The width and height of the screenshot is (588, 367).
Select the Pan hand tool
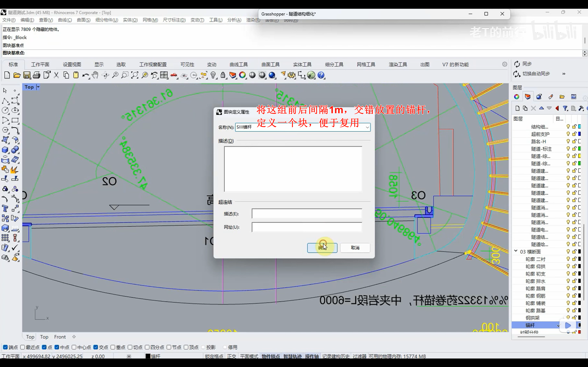click(95, 75)
